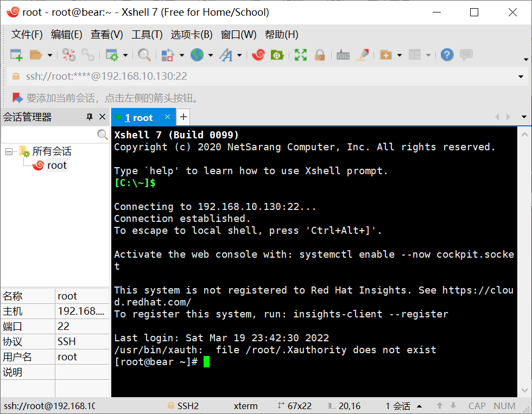
Task: Open the 帮助(H) menu
Action: (282, 35)
